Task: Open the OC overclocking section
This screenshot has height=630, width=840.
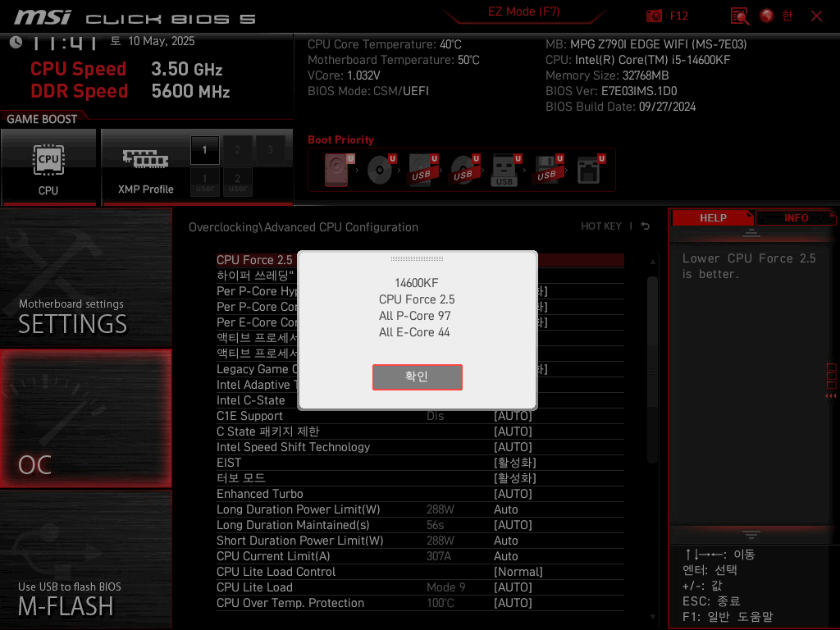Action: pyautogui.click(x=85, y=419)
